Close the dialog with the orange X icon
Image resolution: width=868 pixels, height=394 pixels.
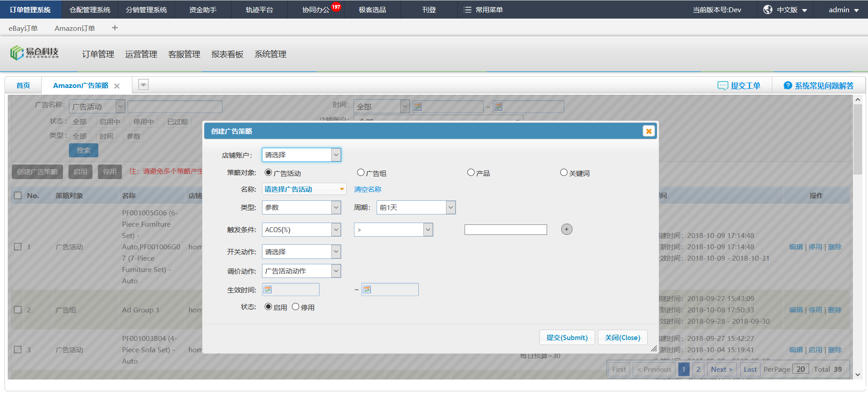tap(649, 131)
